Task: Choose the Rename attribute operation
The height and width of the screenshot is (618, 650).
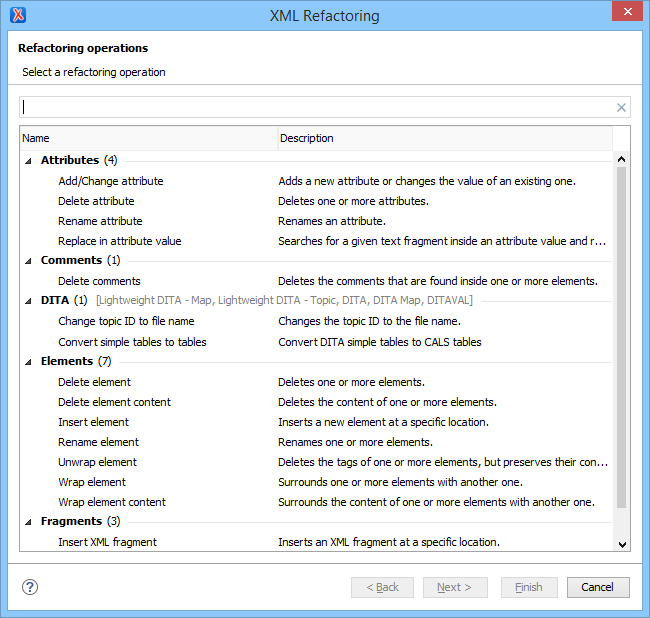Action: point(100,221)
